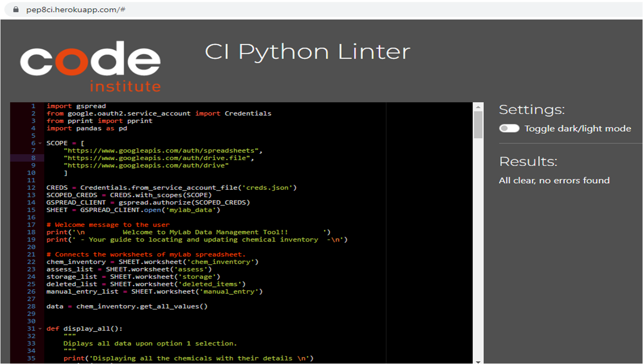Click 'Displaying all the chemicals' print line
Screen dimensions: 643x364
pos(189,358)
